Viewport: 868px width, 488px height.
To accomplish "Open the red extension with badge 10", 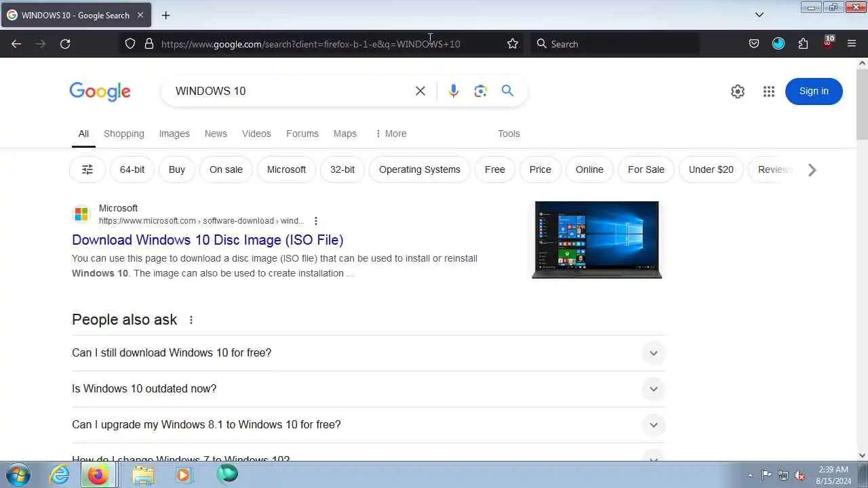I will tap(827, 43).
